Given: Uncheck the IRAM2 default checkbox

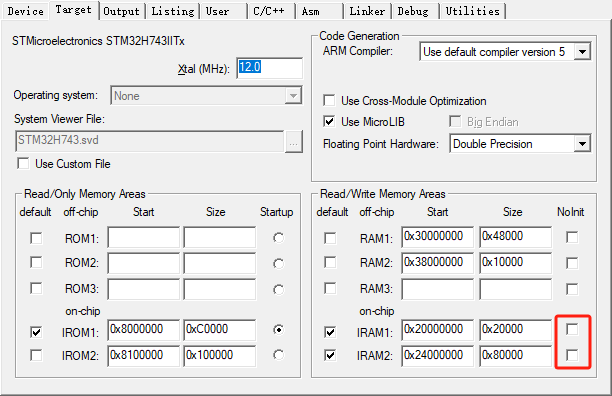Looking at the screenshot, I should click(330, 355).
